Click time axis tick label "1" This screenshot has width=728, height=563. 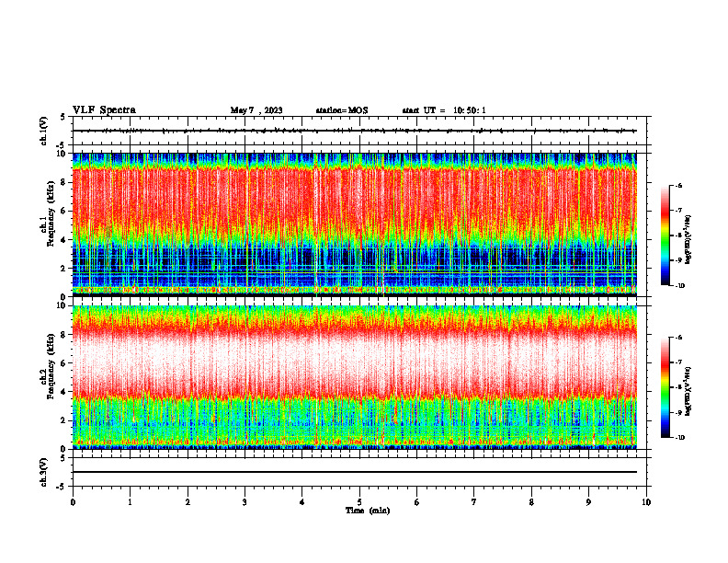click(x=130, y=502)
